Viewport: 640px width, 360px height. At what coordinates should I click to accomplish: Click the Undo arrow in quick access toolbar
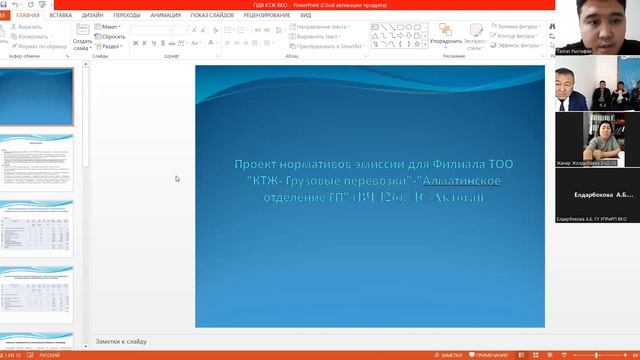pos(16,4)
